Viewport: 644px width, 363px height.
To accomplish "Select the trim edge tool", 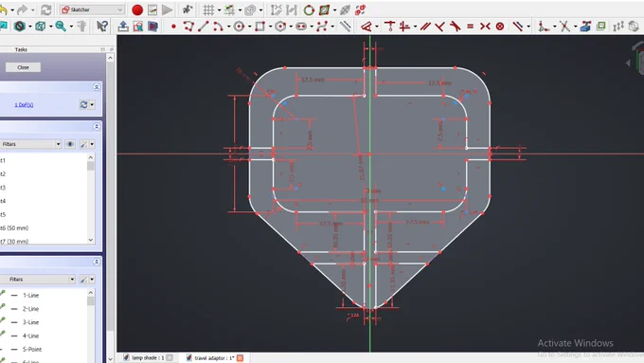I will coord(564,27).
